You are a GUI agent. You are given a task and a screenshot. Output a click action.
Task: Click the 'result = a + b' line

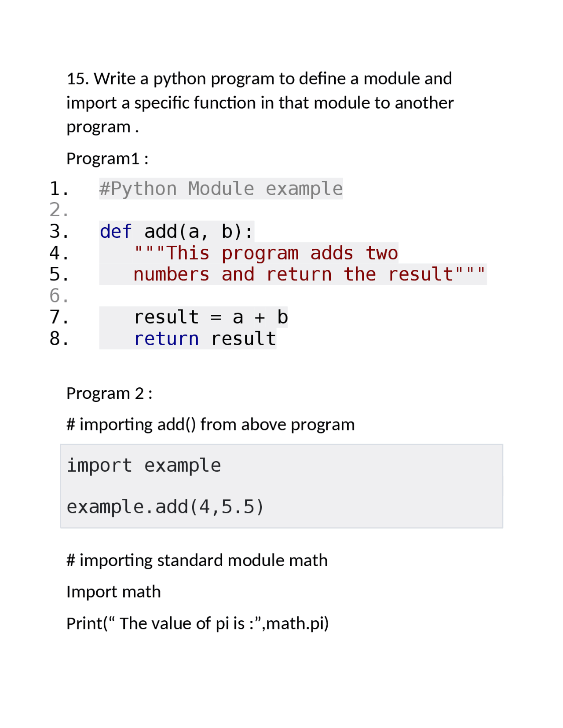coord(211,317)
